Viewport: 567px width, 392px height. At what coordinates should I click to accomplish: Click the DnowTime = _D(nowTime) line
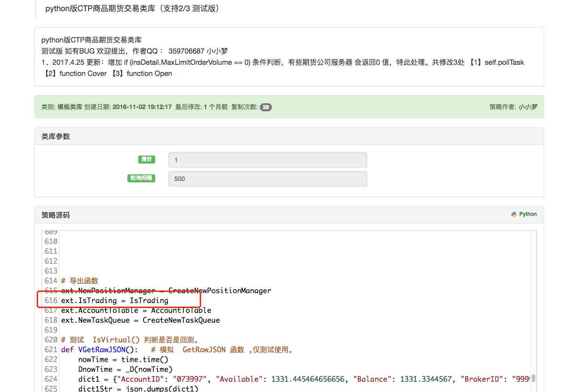point(125,369)
